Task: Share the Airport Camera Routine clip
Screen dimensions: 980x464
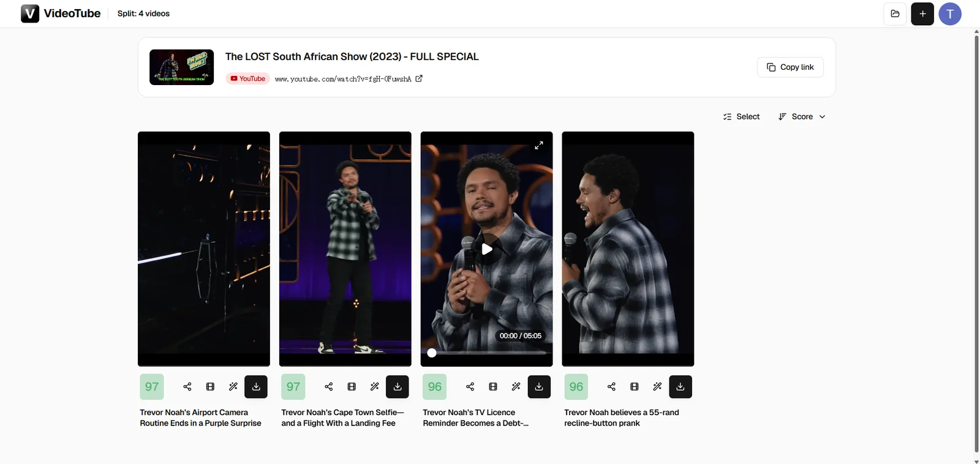Action: 187,386
